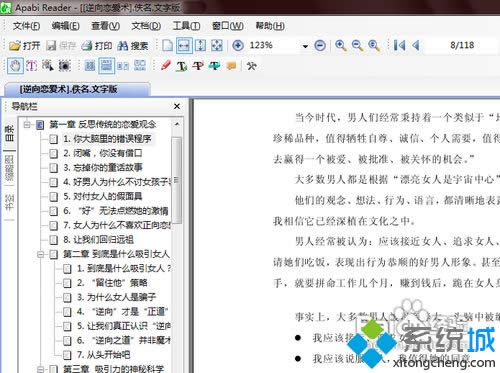Open the 编辑(E) menu
The image size is (500, 373).
click(x=65, y=26)
